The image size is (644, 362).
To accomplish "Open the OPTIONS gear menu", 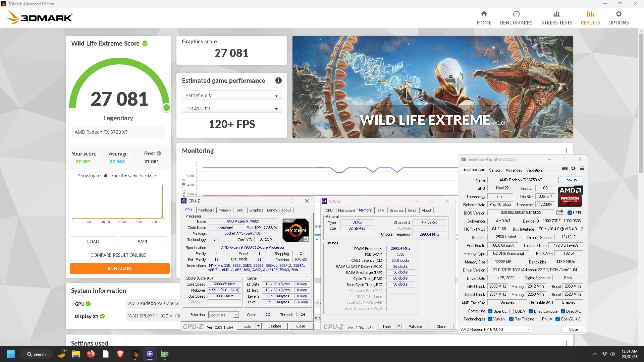I will pos(618,18).
